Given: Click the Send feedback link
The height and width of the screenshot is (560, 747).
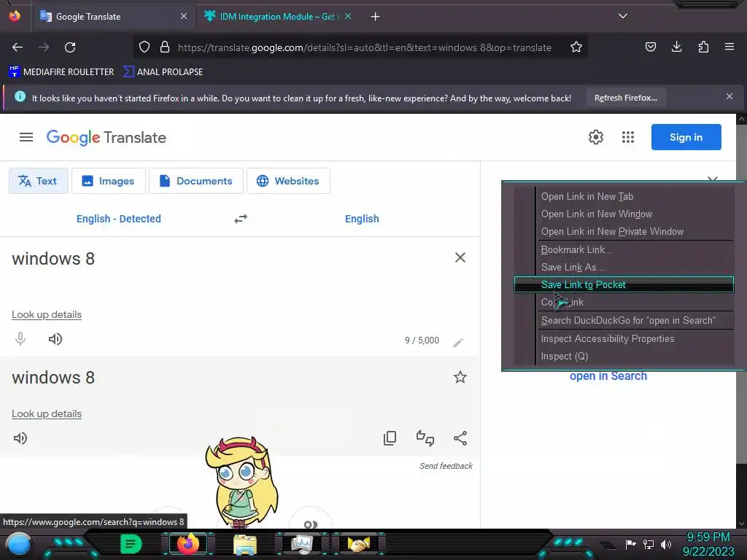Looking at the screenshot, I should tap(446, 466).
